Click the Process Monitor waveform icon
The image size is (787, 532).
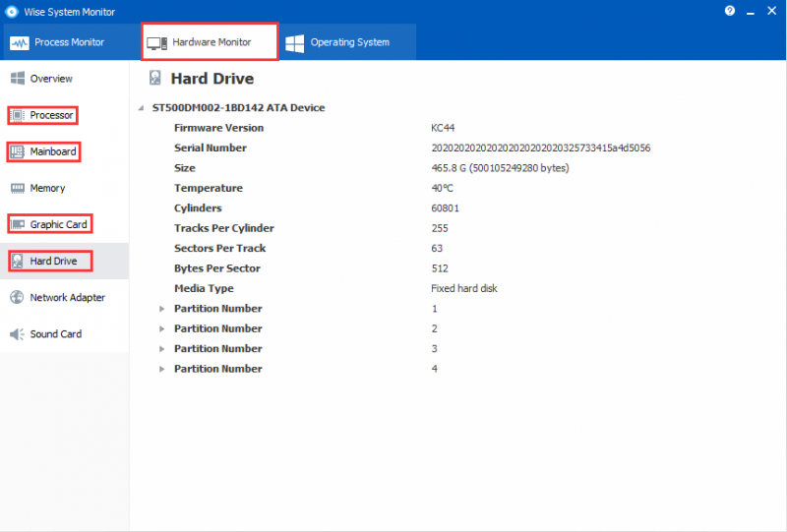click(20, 43)
